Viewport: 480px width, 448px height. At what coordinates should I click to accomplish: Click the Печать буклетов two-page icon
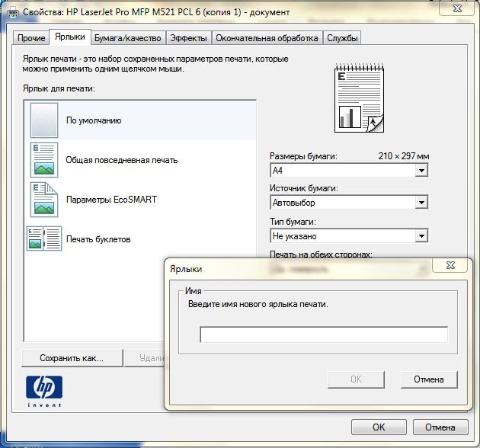(x=44, y=238)
